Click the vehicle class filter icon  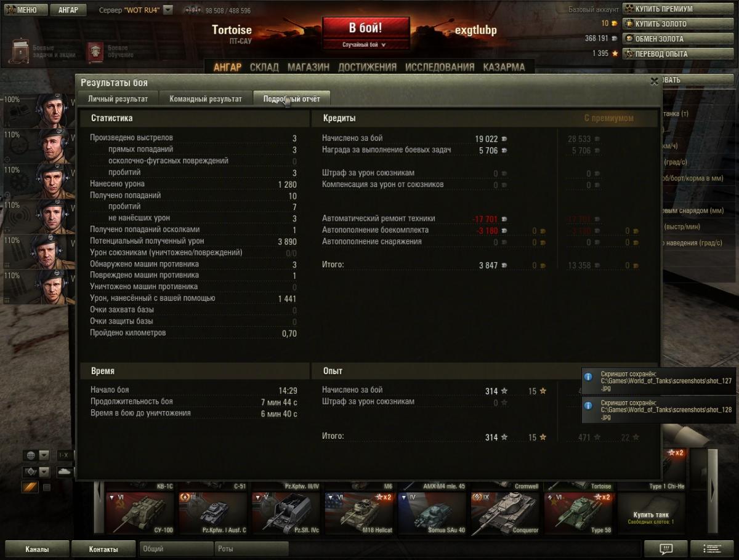coord(30,472)
